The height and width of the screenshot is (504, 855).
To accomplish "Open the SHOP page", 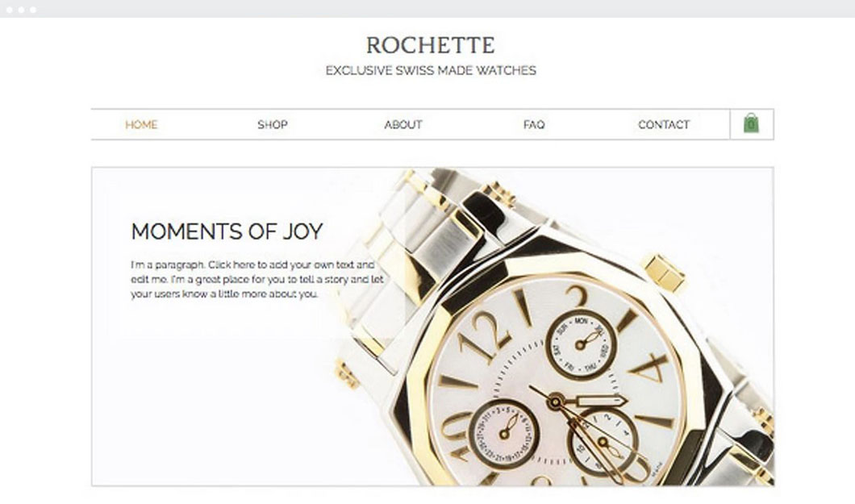I will coord(273,125).
